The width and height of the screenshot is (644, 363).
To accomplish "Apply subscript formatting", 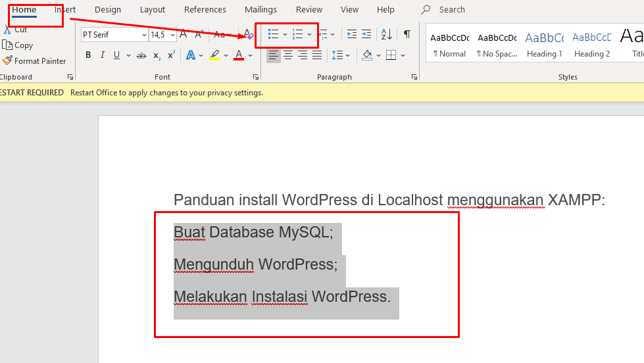I will pos(157,55).
